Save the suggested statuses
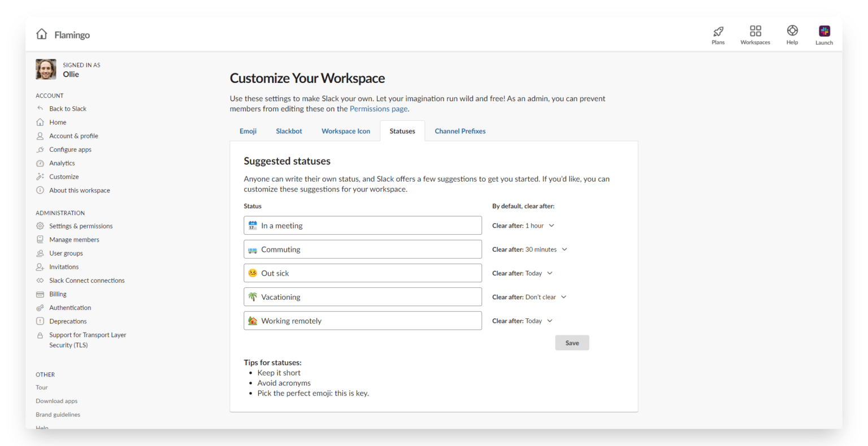Screen dimensions: 868x446 [572, 343]
